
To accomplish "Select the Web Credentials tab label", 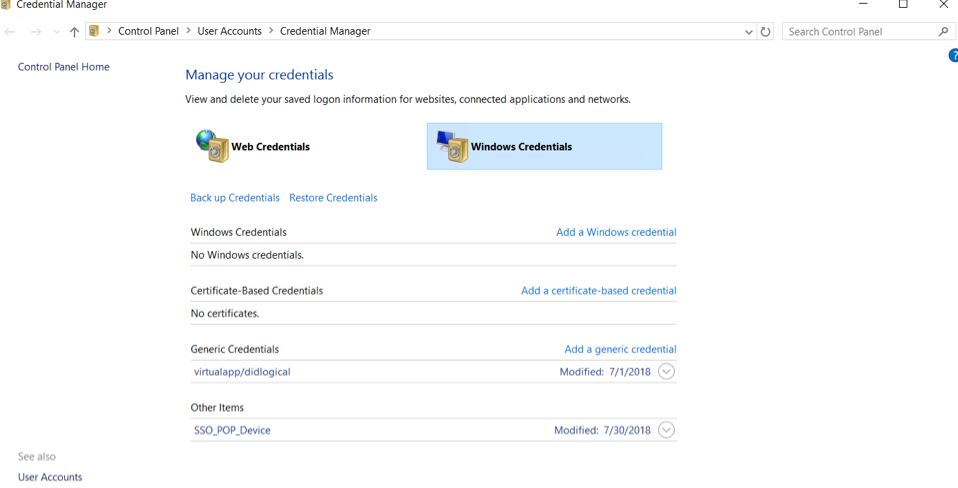I will [270, 147].
